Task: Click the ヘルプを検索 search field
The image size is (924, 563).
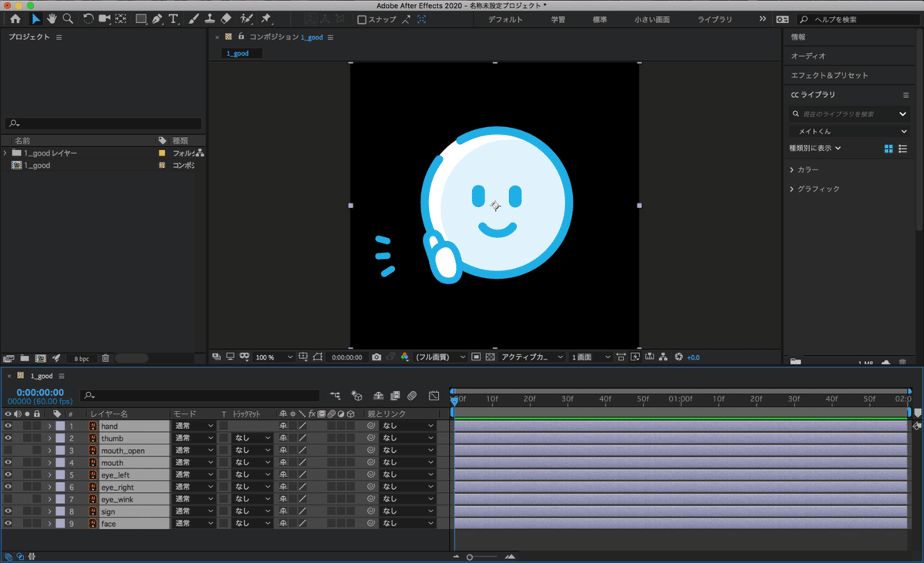Action: (x=859, y=19)
